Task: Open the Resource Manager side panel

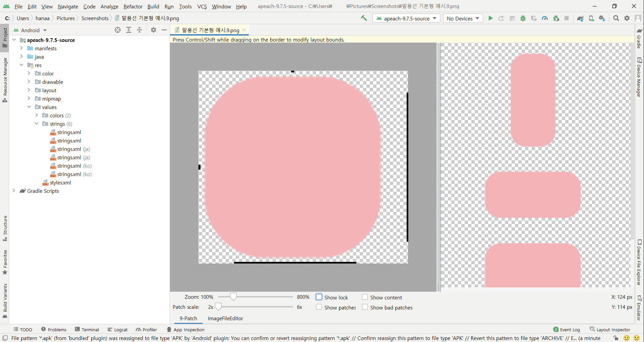Action: (5, 80)
